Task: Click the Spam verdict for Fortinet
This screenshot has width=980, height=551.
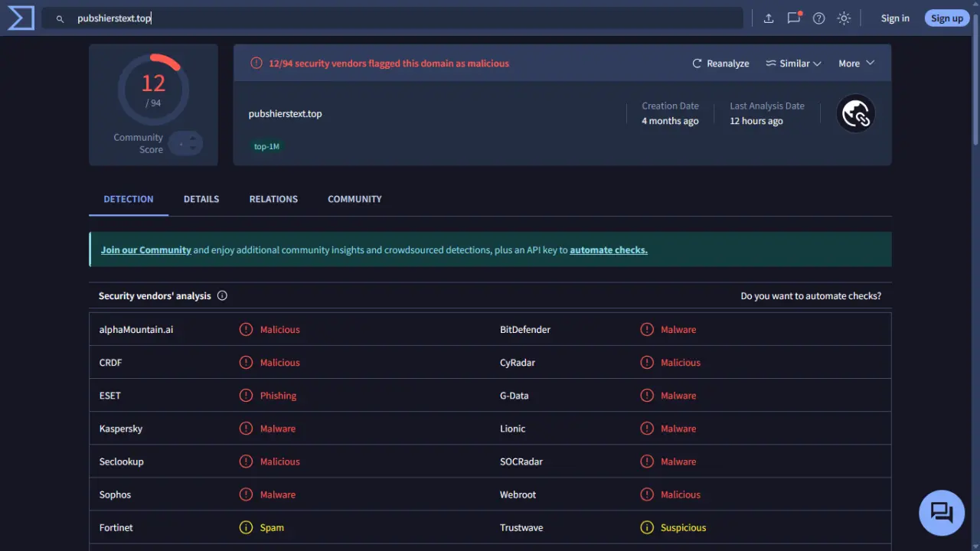Action: pyautogui.click(x=272, y=527)
